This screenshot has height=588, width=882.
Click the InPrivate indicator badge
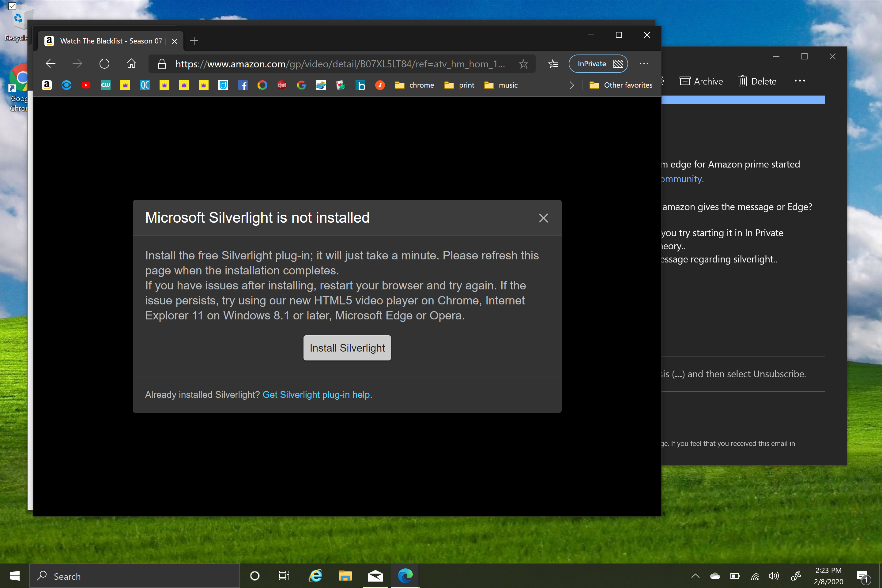tap(598, 64)
